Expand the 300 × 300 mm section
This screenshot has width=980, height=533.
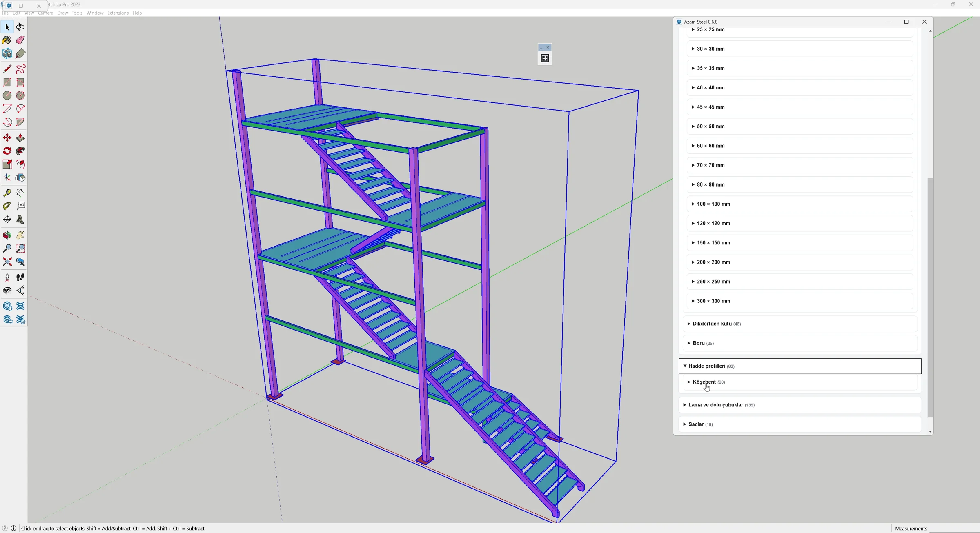(800, 301)
